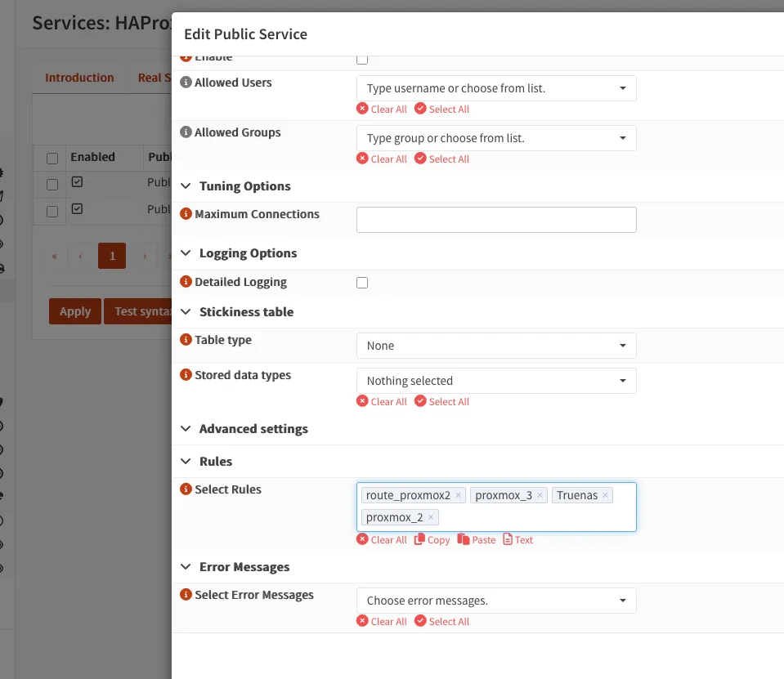This screenshot has height=679, width=784.
Task: Go to page 1 in pagination
Action: 112,256
